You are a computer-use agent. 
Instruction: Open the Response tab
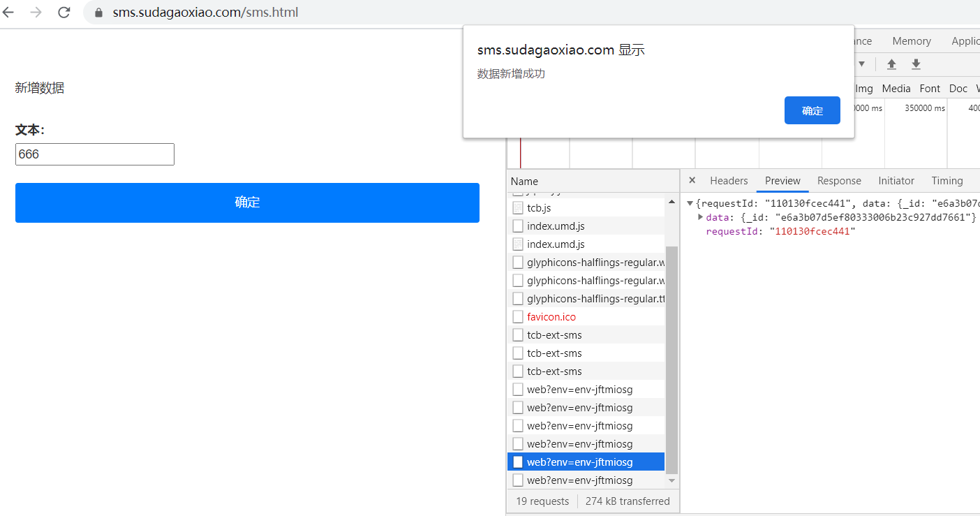pos(839,181)
